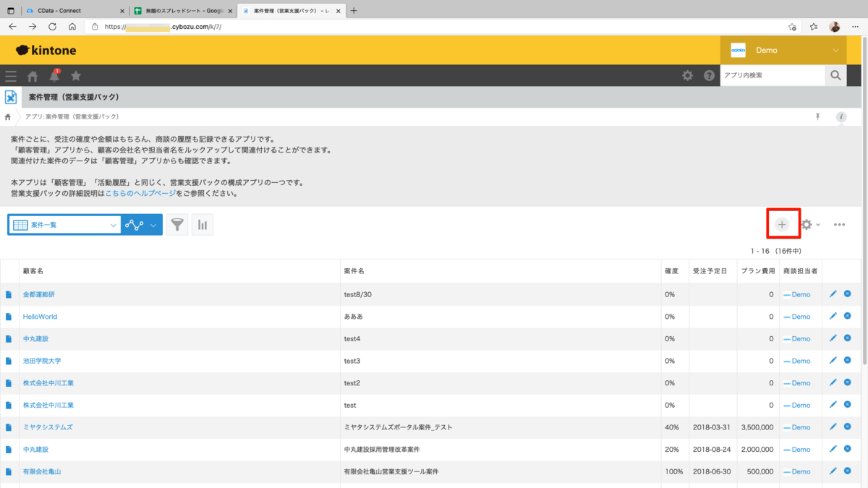Open the hamburger menu in header
868x488 pixels.
[x=11, y=76]
